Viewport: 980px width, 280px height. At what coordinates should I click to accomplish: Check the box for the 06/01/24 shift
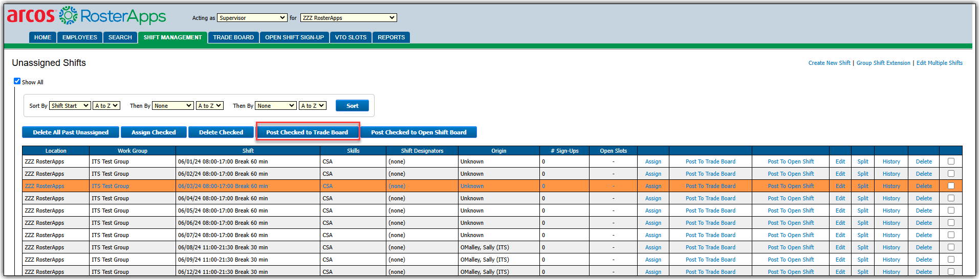951,161
